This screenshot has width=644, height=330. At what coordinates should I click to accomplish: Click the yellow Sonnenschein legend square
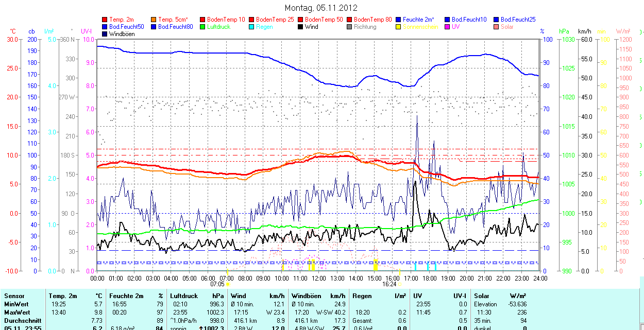(x=399, y=27)
